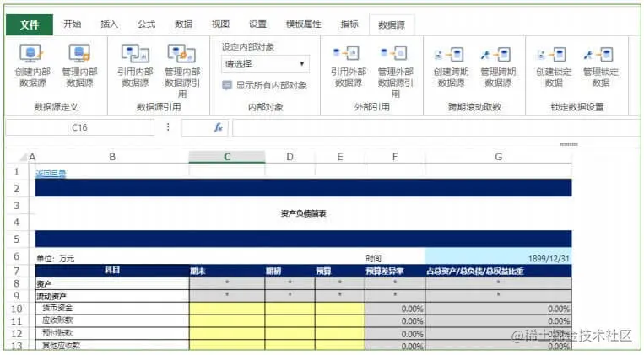
Task: Switch to the 指标 tab
Action: pos(349,24)
